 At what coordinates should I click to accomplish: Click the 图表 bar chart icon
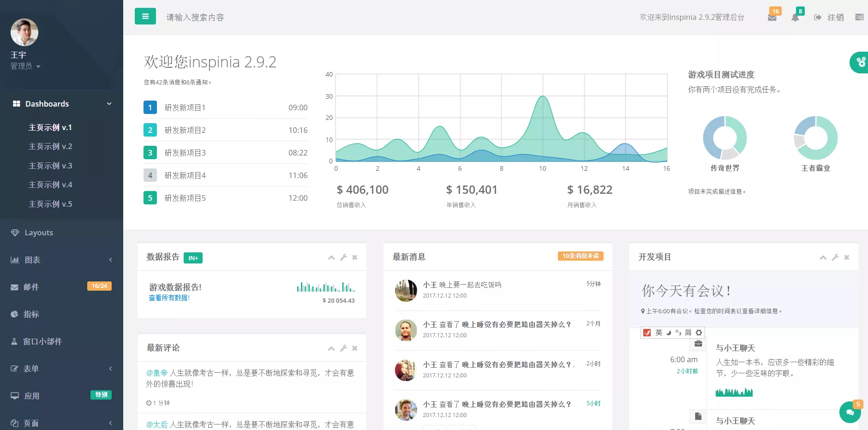(15, 260)
